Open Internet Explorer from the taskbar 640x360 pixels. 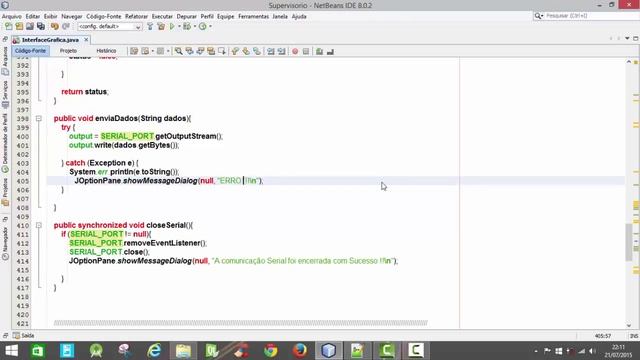point(154,351)
